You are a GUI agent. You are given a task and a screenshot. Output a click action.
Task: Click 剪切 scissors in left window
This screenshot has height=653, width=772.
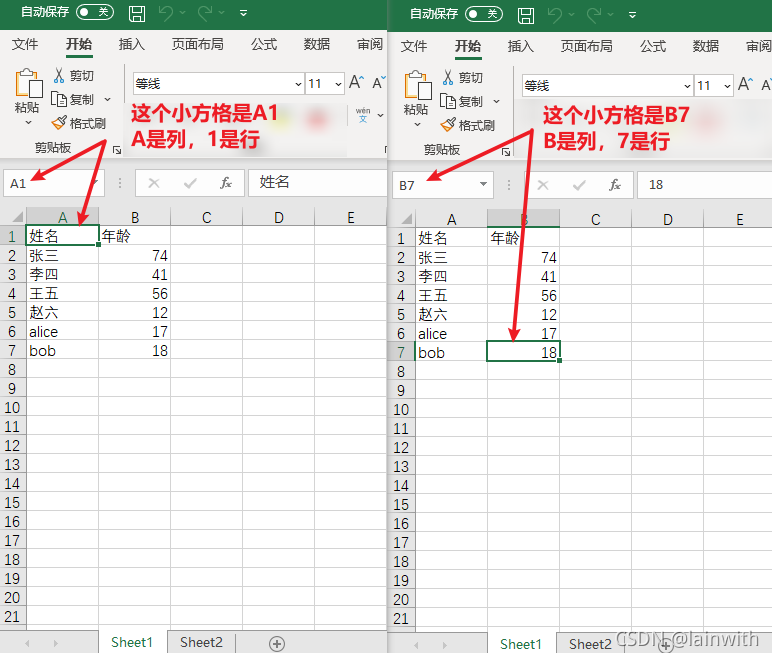pos(73,75)
